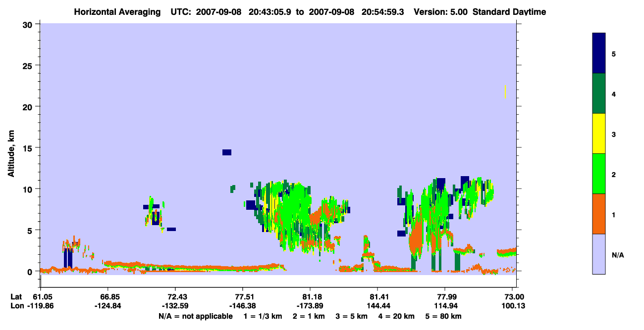Screen dimensions: 644x330
Task: Click longitude value '114.94'
Action: point(445,305)
